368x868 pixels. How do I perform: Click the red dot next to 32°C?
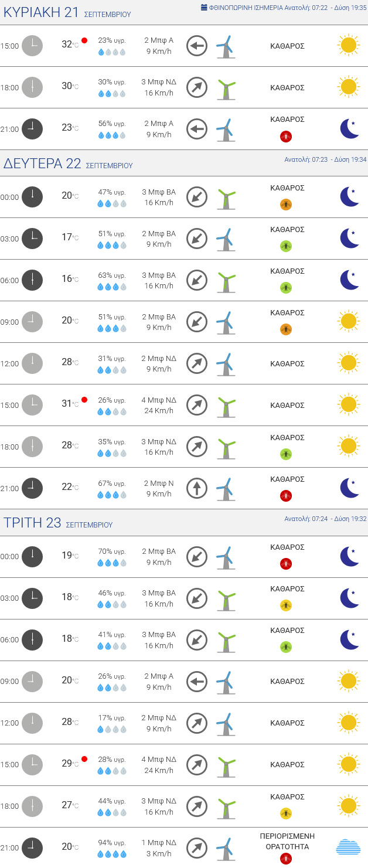pos(84,40)
